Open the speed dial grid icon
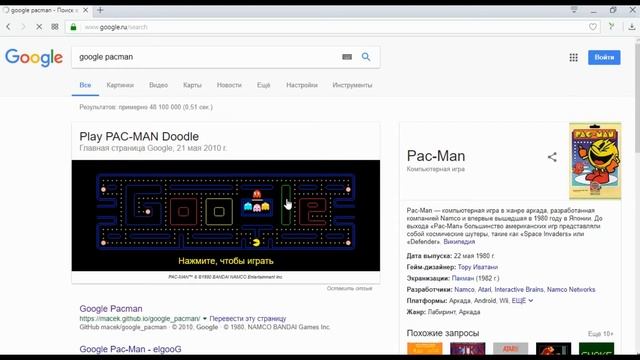This screenshot has width=640, height=360. (x=55, y=27)
